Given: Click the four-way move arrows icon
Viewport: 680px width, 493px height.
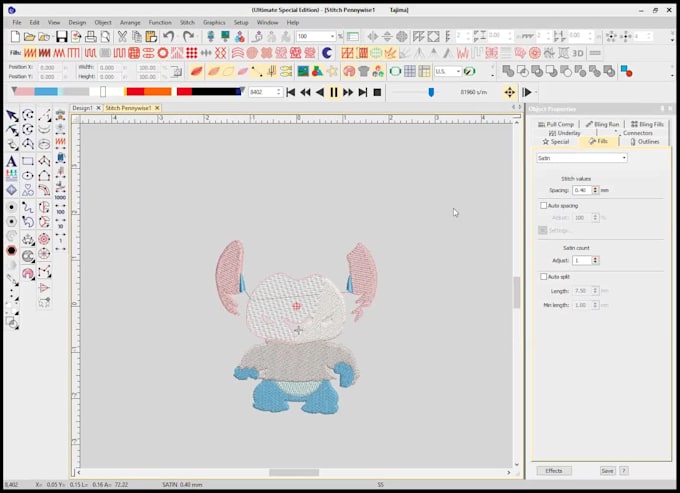Looking at the screenshot, I should tap(510, 92).
